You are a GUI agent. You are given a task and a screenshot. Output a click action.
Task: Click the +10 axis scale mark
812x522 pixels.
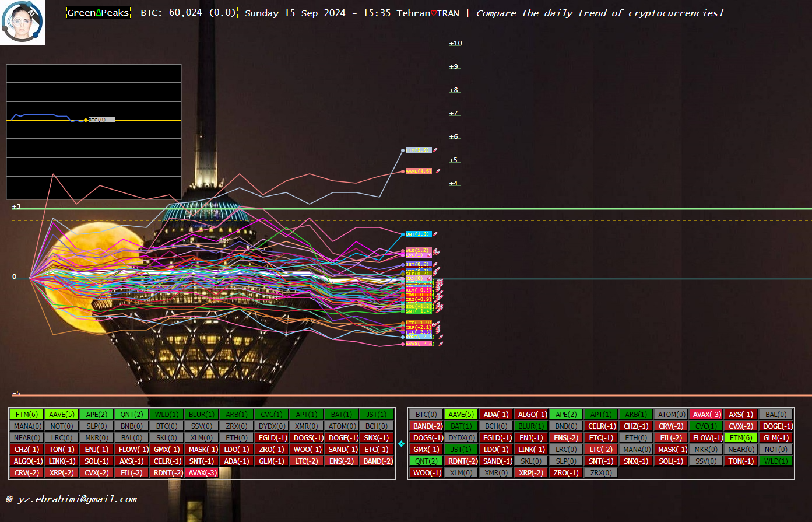point(455,44)
